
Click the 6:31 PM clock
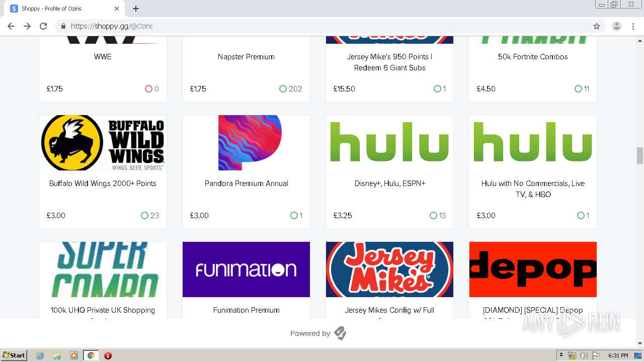[618, 355]
